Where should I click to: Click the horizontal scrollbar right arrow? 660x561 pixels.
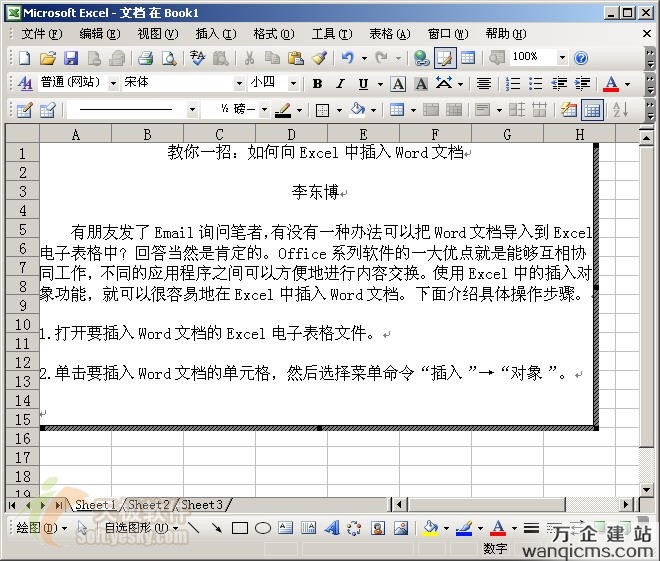[x=626, y=504]
